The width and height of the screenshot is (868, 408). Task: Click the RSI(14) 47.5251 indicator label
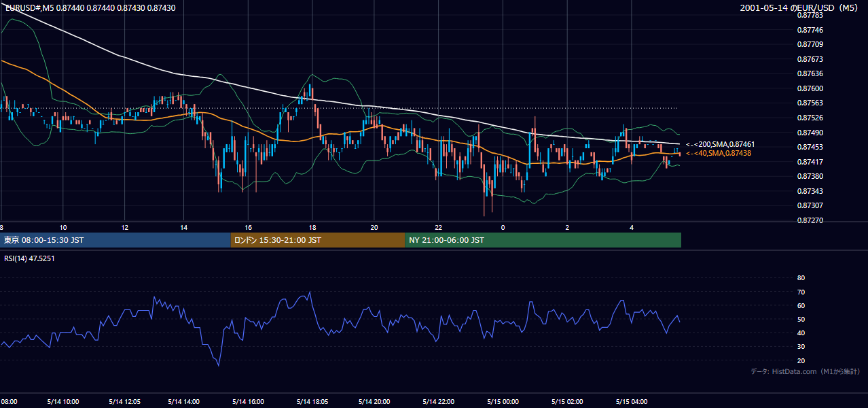coord(29,258)
